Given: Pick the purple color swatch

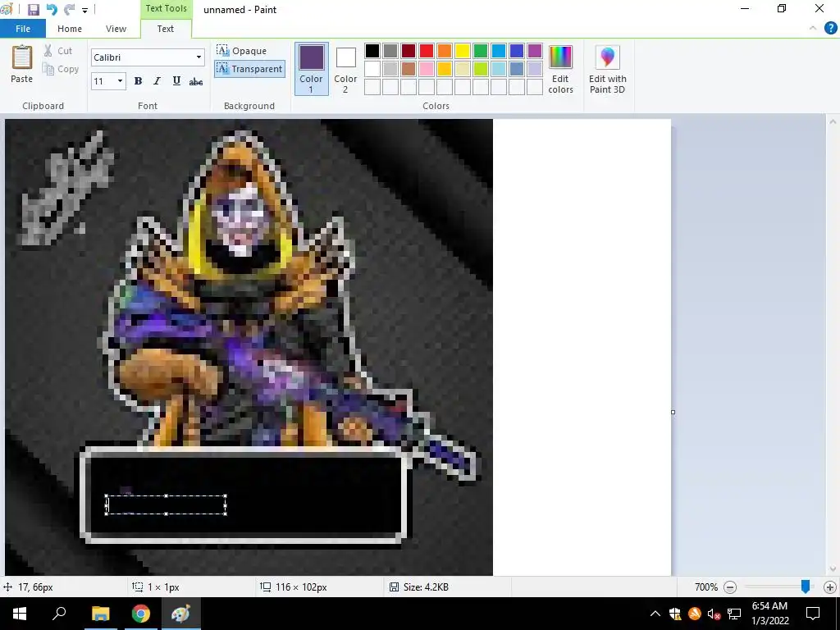Looking at the screenshot, I should [x=535, y=51].
